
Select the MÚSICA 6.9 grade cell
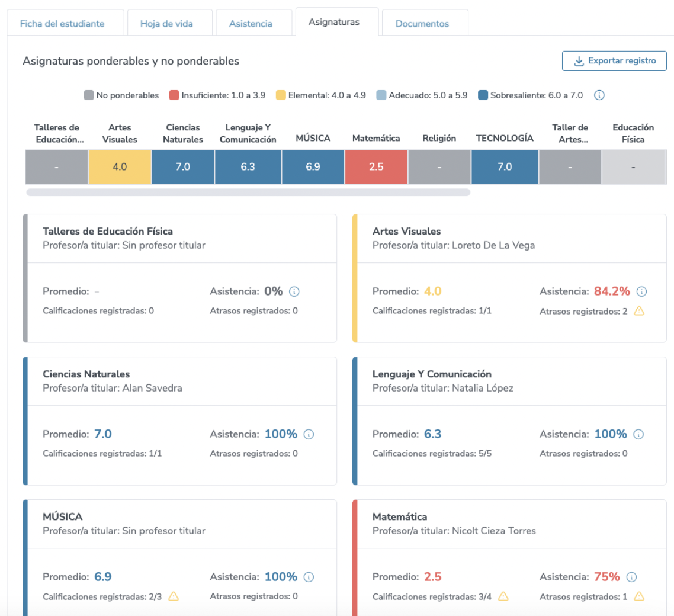point(313,167)
